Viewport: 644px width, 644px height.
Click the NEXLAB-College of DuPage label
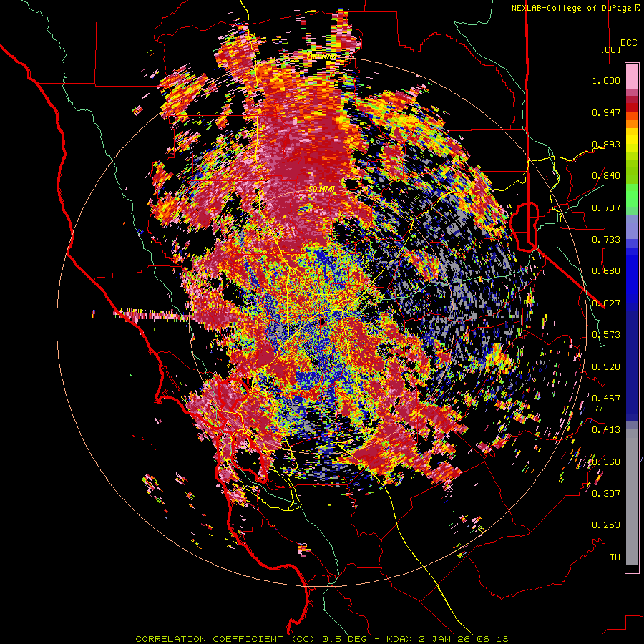click(x=572, y=8)
